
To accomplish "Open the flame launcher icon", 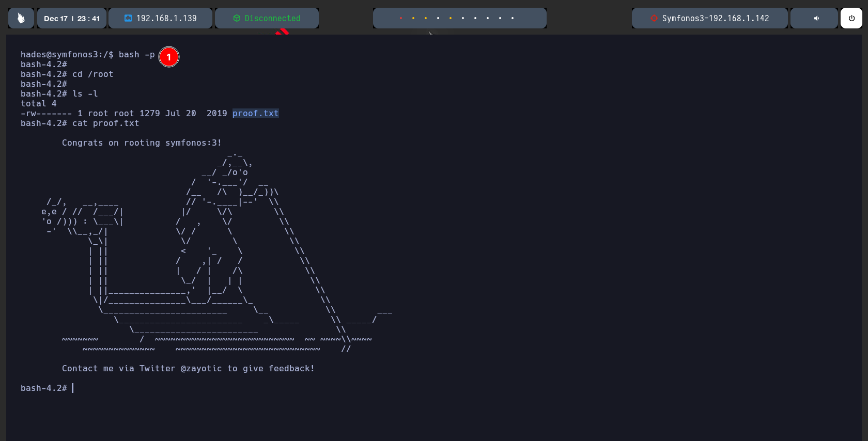I will coord(21,18).
